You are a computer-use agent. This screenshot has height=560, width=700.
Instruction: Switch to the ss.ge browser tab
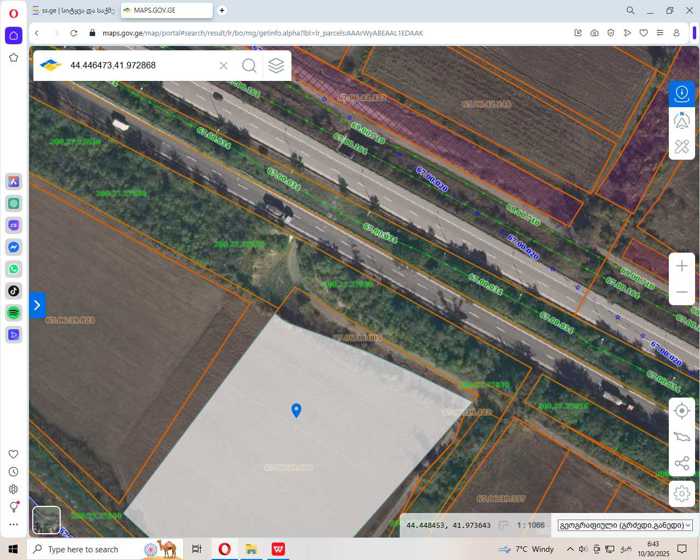(70, 10)
